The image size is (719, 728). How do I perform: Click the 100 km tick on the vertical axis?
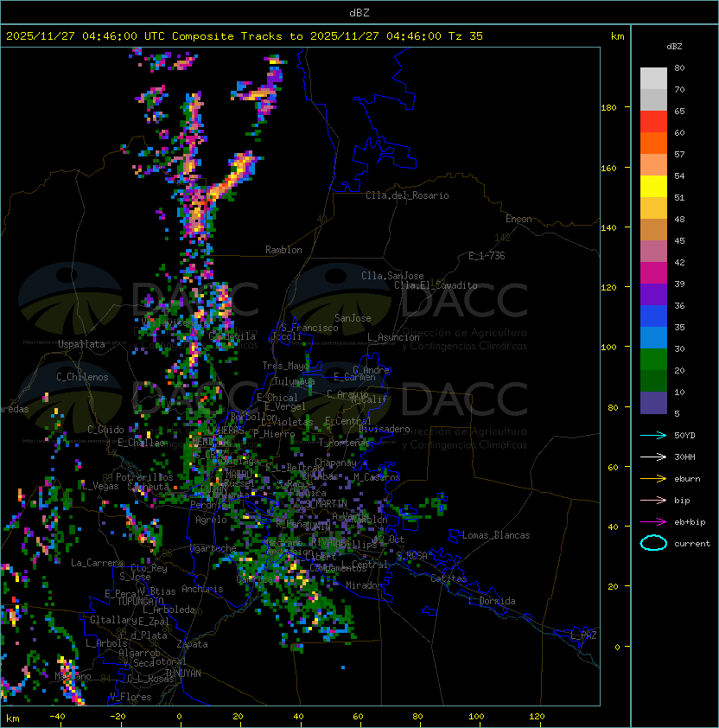(x=608, y=348)
